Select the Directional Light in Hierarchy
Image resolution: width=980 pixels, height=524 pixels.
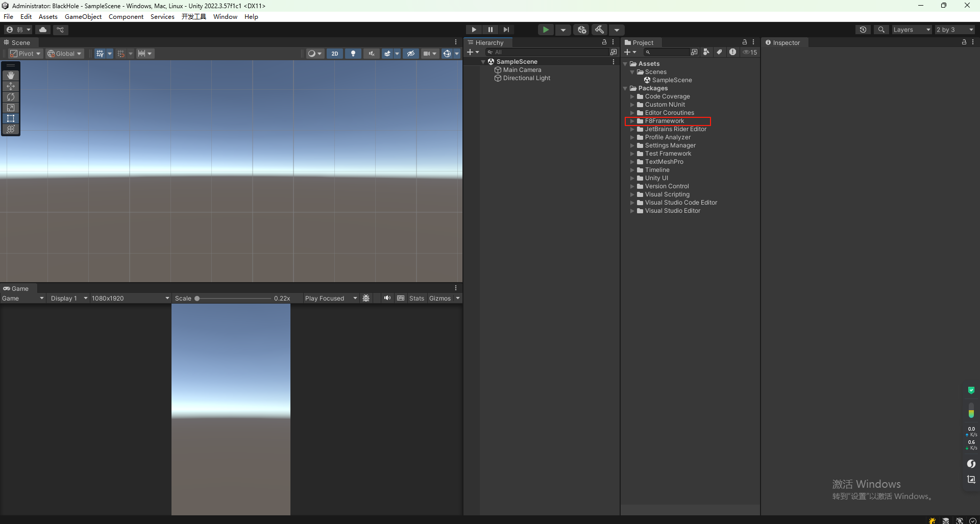(526, 78)
